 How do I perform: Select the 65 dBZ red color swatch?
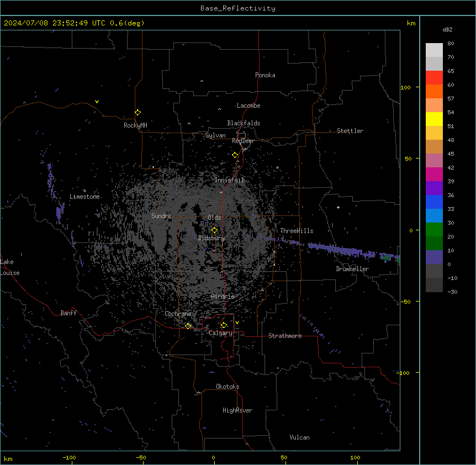click(x=434, y=77)
